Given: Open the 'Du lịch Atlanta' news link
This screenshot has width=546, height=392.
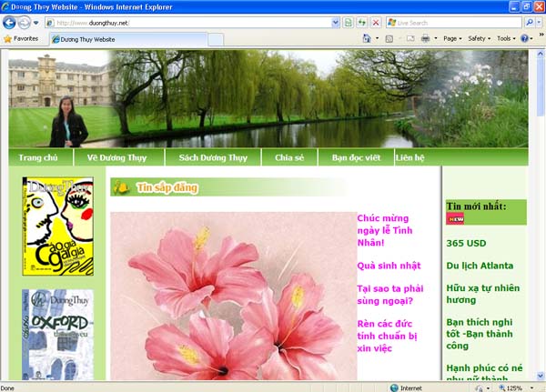Looking at the screenshot, I should coord(480,266).
